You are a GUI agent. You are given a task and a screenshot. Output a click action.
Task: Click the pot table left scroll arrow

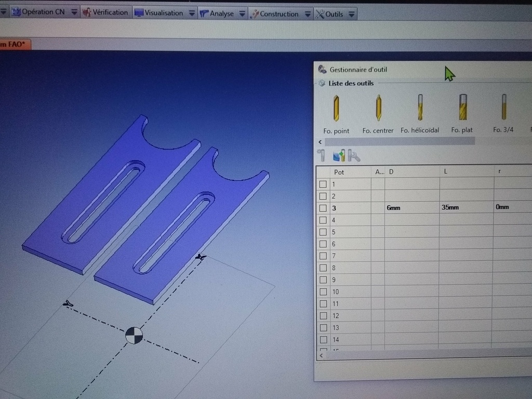321,355
